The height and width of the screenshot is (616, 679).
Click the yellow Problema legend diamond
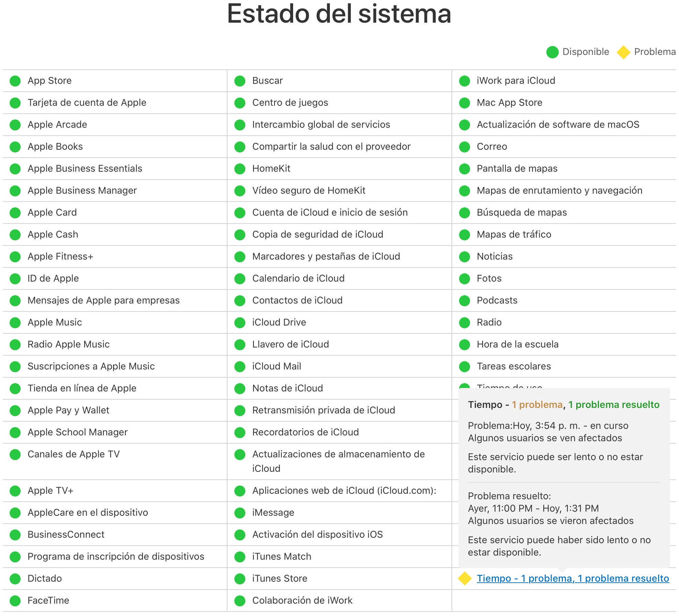tap(623, 52)
